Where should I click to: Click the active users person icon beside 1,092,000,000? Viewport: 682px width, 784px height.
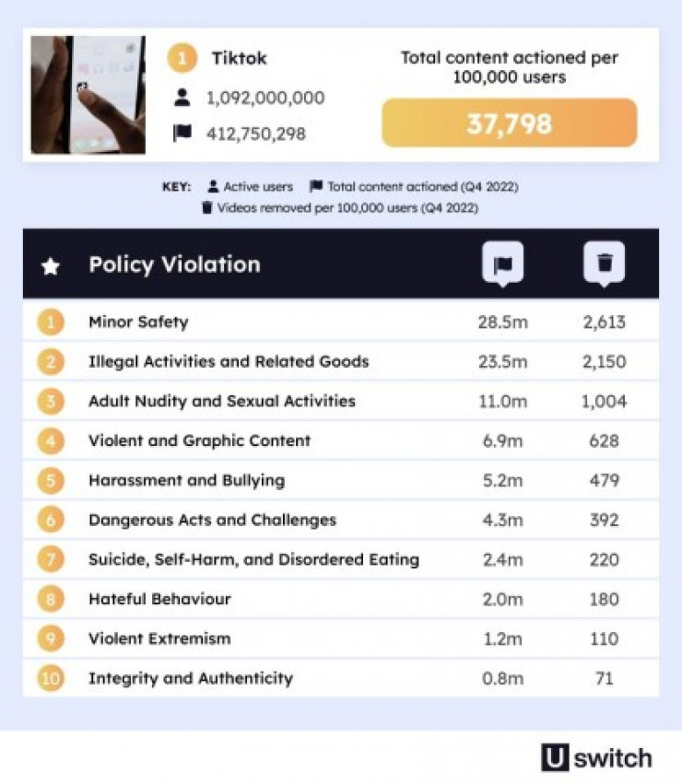click(182, 98)
